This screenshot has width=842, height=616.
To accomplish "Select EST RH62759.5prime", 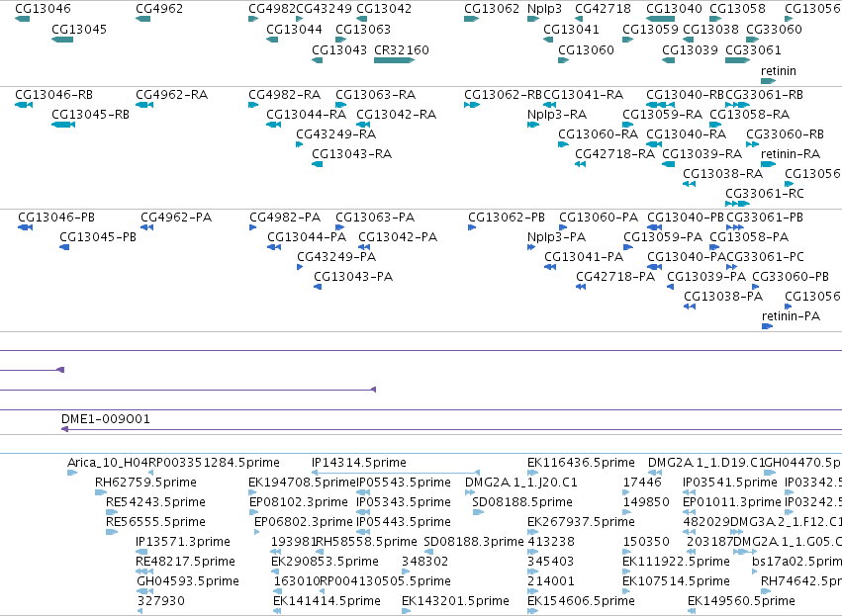I will click(x=145, y=483).
